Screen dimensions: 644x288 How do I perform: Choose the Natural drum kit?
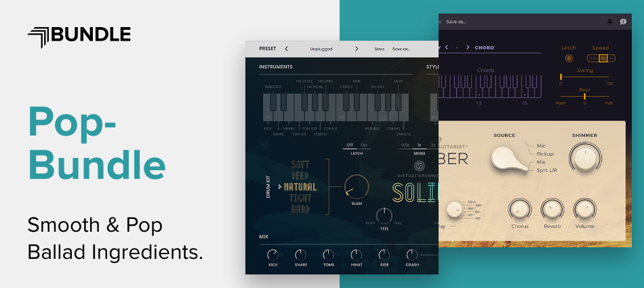pyautogui.click(x=300, y=187)
